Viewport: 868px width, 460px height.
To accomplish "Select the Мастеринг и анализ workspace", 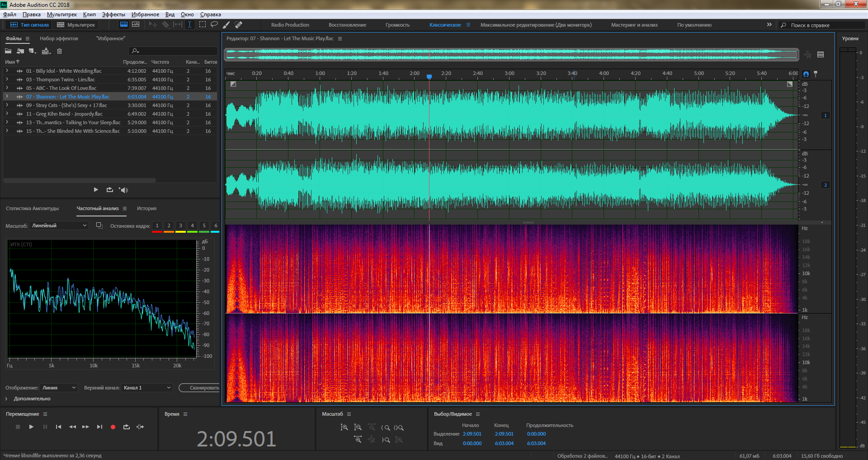I will tap(634, 25).
